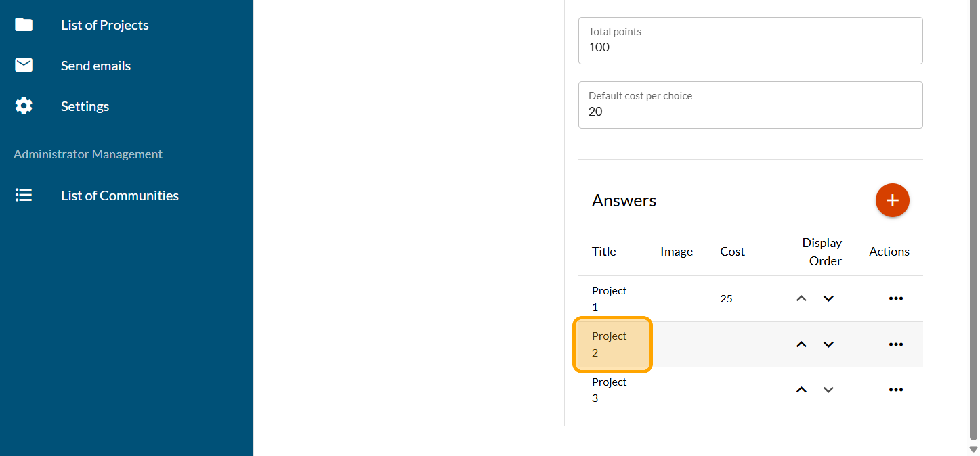The image size is (980, 456).
Task: Click the scrollbar down arrow at the bottom
Action: point(973,449)
